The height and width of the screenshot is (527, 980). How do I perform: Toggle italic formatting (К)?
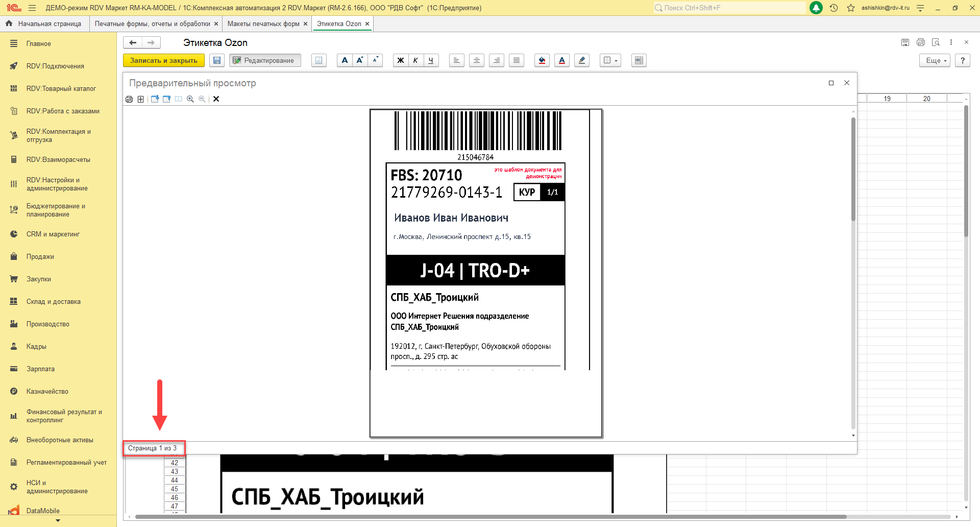416,60
